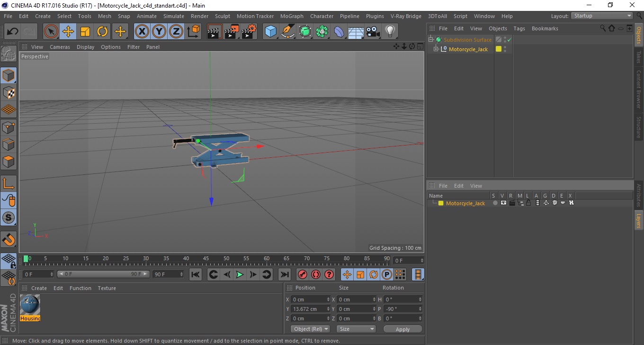This screenshot has width=644, height=345.
Task: Toggle position keyframe recording
Action: [347, 274]
